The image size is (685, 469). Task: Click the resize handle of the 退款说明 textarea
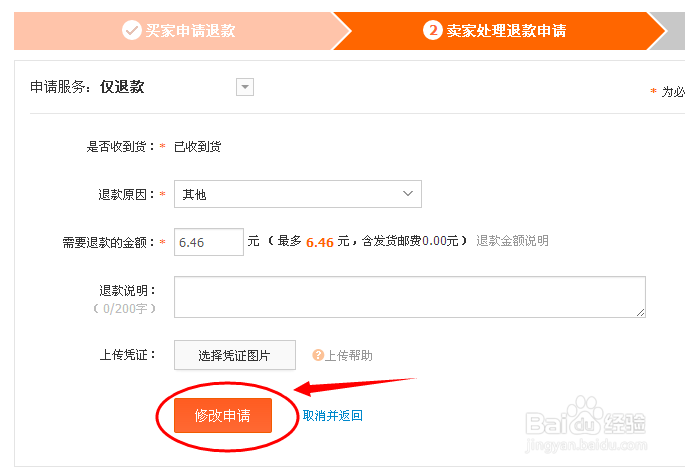(x=639, y=312)
